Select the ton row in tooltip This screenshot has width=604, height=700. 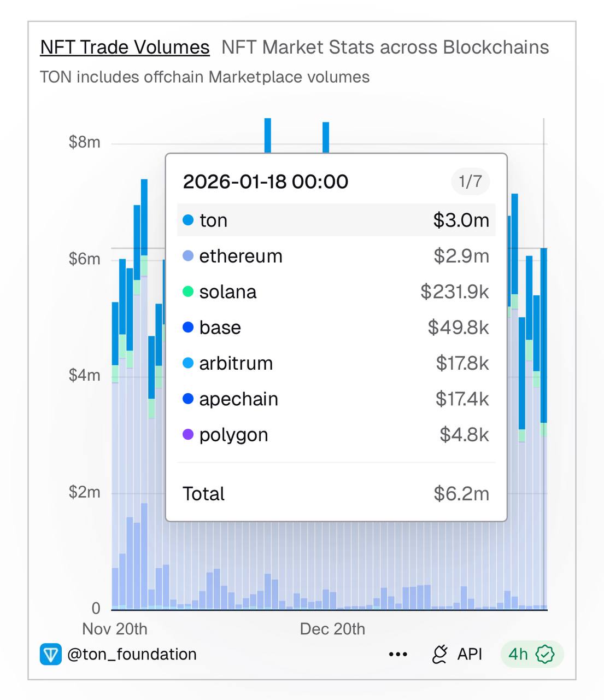pyautogui.click(x=336, y=220)
